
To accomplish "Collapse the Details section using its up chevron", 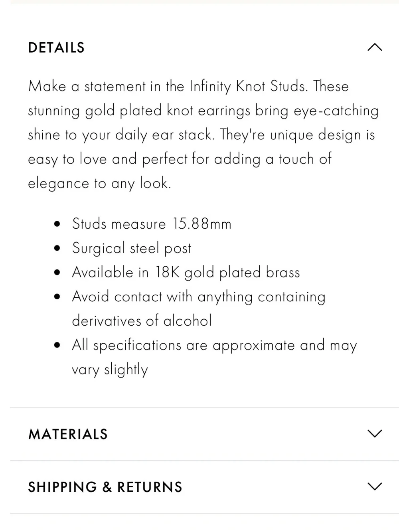I will coord(374,47).
